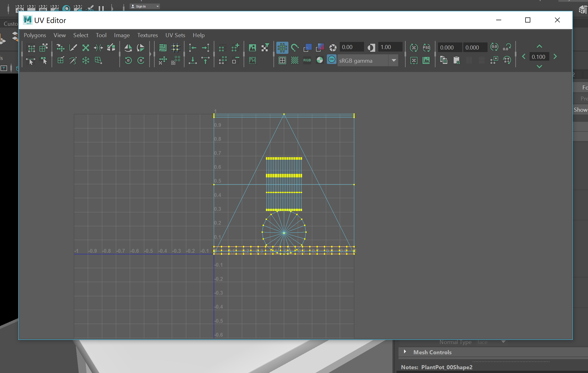
Task: Select the Sew UV edges icon
Action: point(98,48)
